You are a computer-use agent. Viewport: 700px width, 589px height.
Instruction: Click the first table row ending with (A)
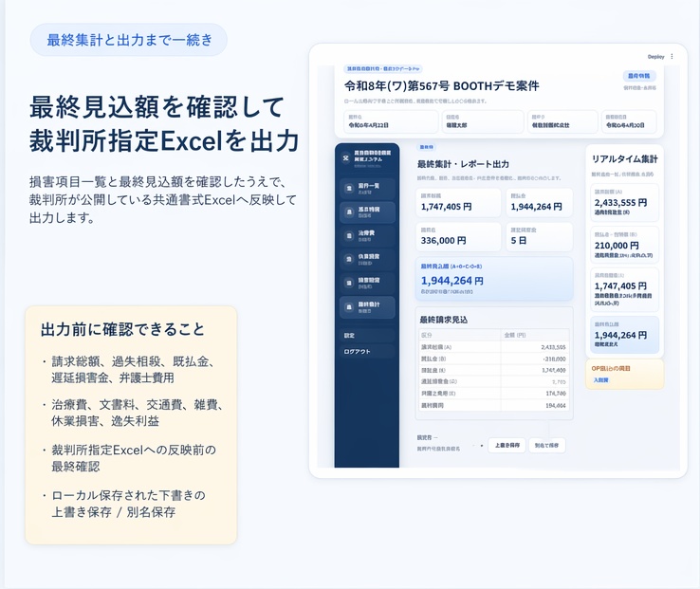[494, 347]
